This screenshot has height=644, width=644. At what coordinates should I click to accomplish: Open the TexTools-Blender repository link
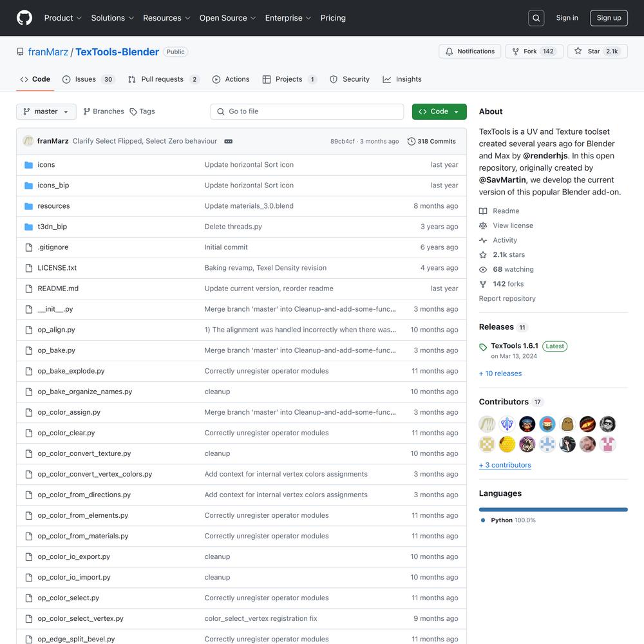click(x=117, y=52)
